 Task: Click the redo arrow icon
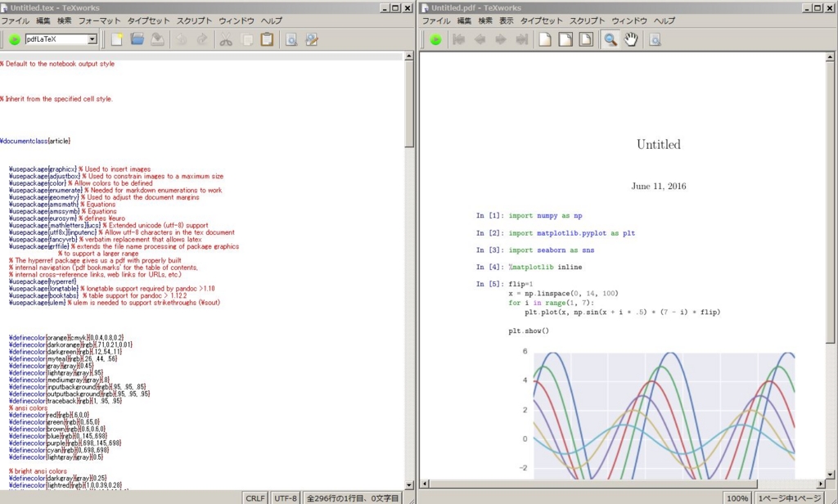[x=202, y=39]
